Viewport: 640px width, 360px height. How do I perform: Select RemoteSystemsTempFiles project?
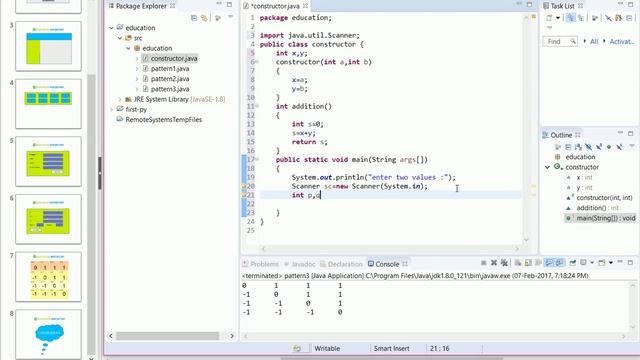coord(164,120)
